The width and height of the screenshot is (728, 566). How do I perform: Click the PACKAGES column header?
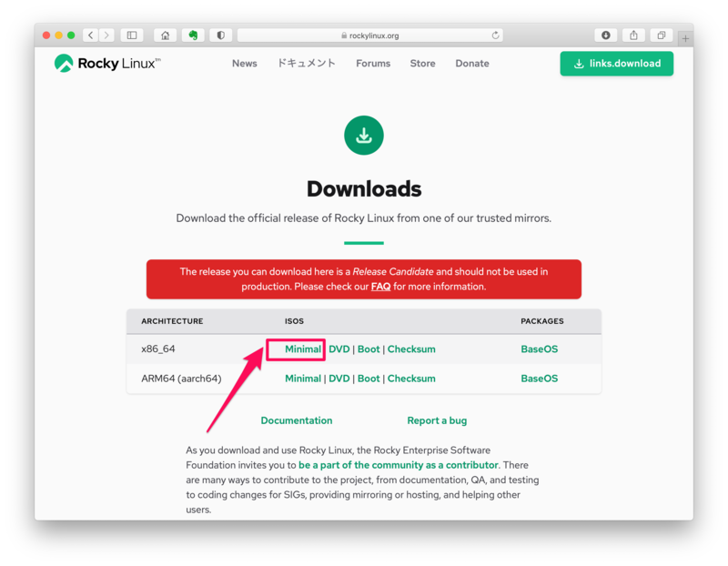pos(541,321)
